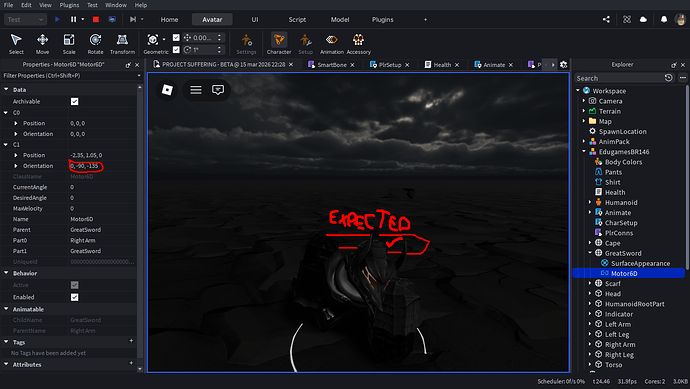Image resolution: width=690 pixels, height=389 pixels.
Task: Select the Select tool
Action: [16, 44]
